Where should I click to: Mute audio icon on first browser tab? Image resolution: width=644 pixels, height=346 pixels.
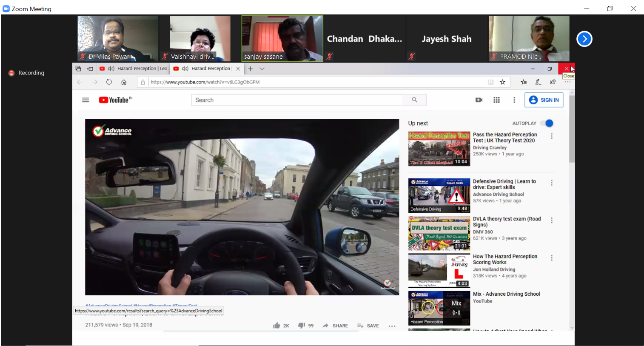tap(111, 69)
